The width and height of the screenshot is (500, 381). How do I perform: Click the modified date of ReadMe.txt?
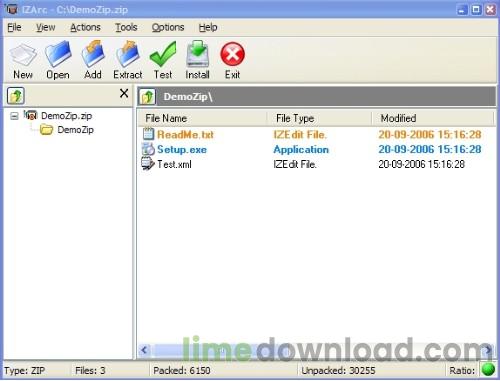click(x=430, y=134)
